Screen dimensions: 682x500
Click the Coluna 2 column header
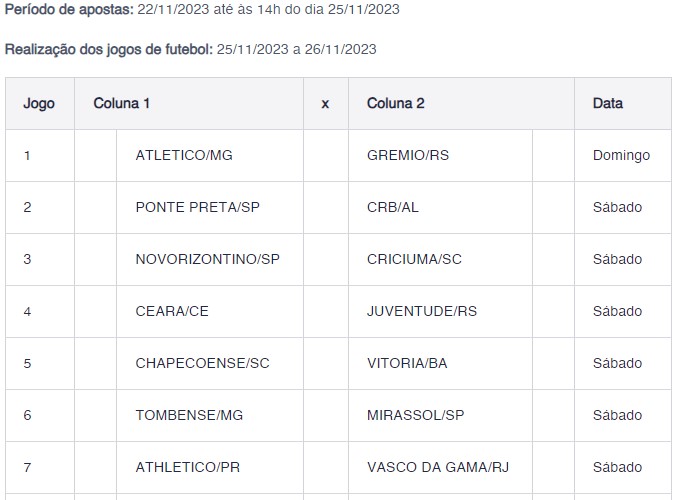pos(396,103)
